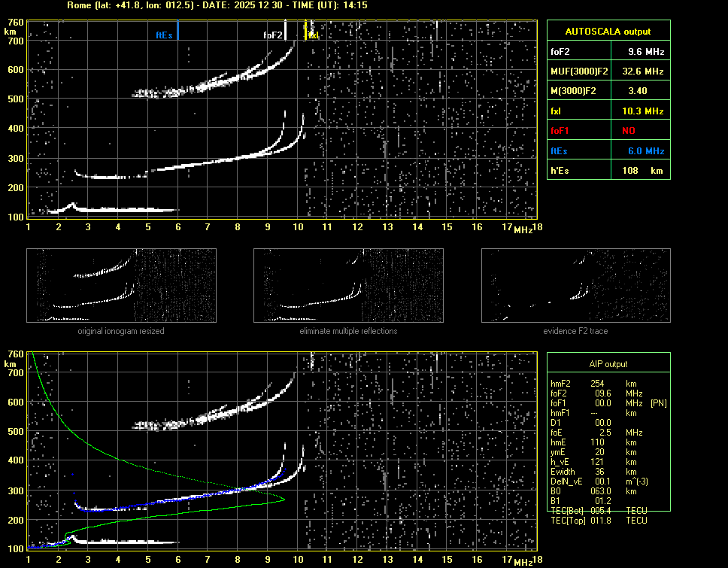
Task: Open the evidence F2 trace thumbnail
Action: [575, 285]
